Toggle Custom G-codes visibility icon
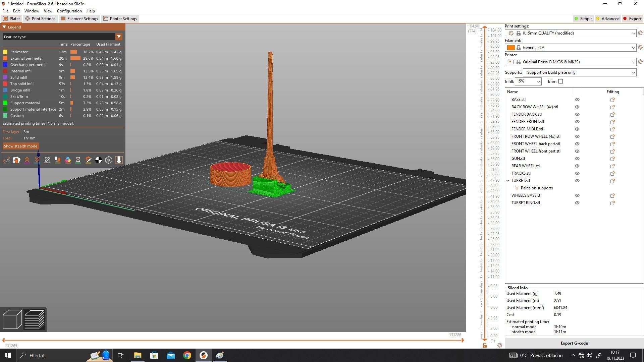The width and height of the screenshot is (644, 362). (88, 160)
